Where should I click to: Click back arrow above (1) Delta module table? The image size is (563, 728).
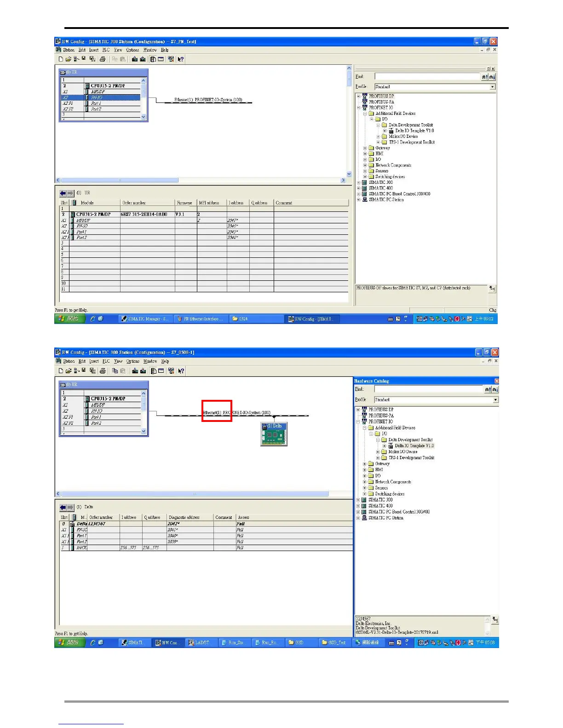(63, 507)
